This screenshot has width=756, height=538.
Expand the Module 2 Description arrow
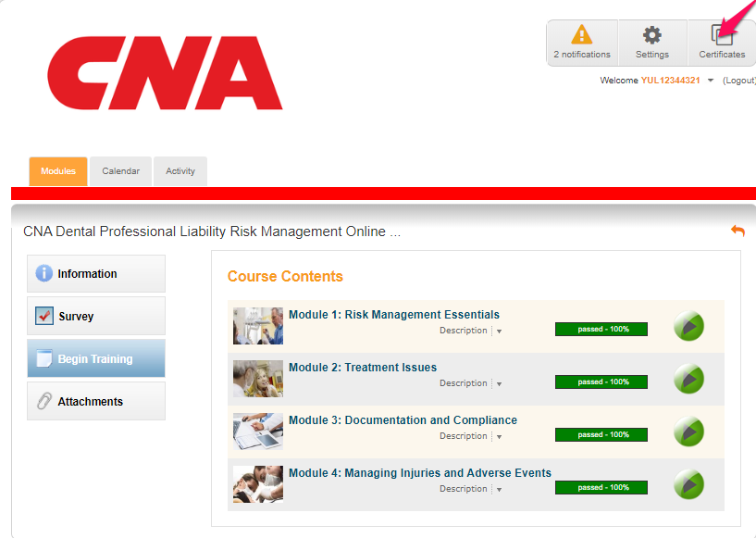pyautogui.click(x=499, y=384)
